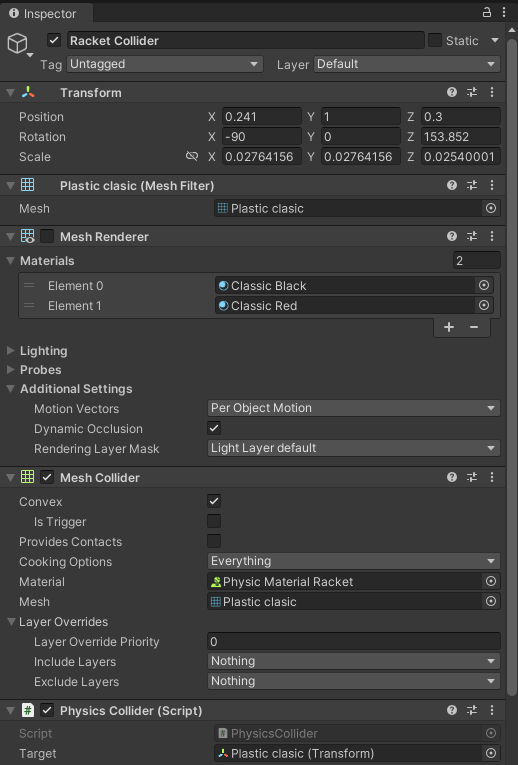Add a material element with plus button
This screenshot has width=518, height=765.
point(449,327)
